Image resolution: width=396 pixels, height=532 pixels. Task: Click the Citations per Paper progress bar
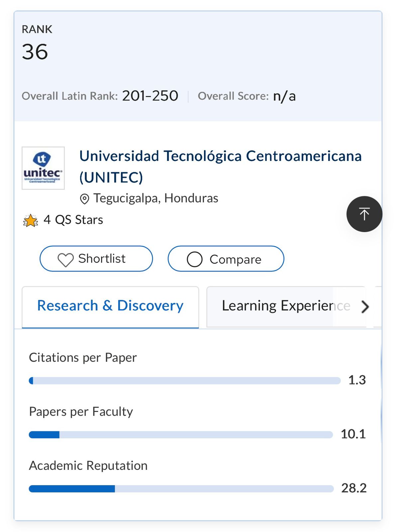(x=185, y=380)
